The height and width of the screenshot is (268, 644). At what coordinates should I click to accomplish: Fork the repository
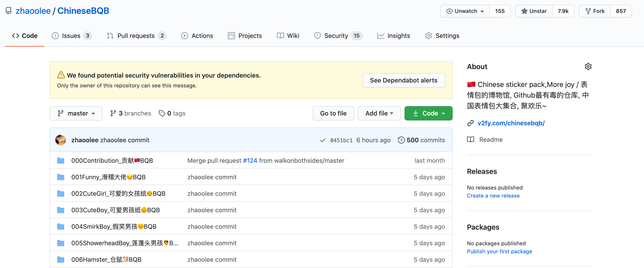click(595, 11)
